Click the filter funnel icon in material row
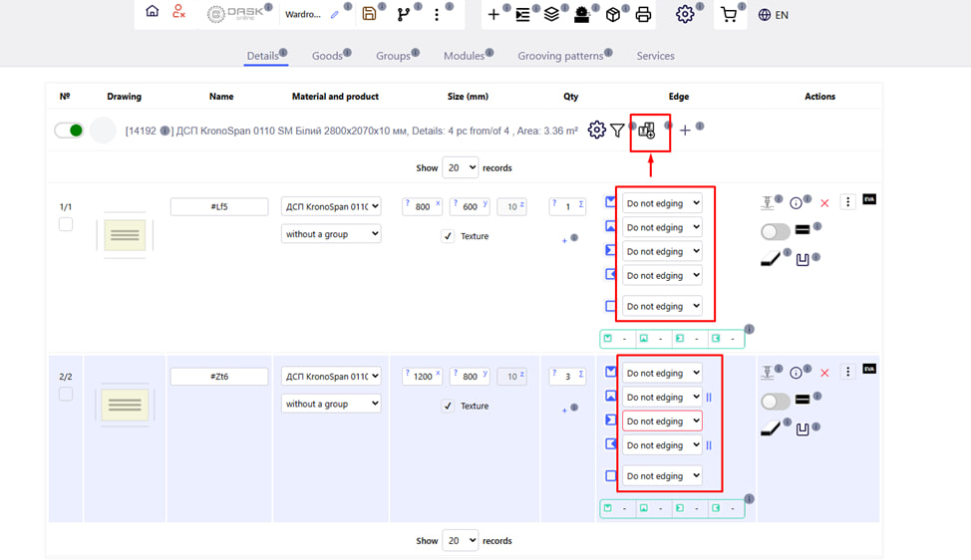971x560 pixels. pos(617,131)
